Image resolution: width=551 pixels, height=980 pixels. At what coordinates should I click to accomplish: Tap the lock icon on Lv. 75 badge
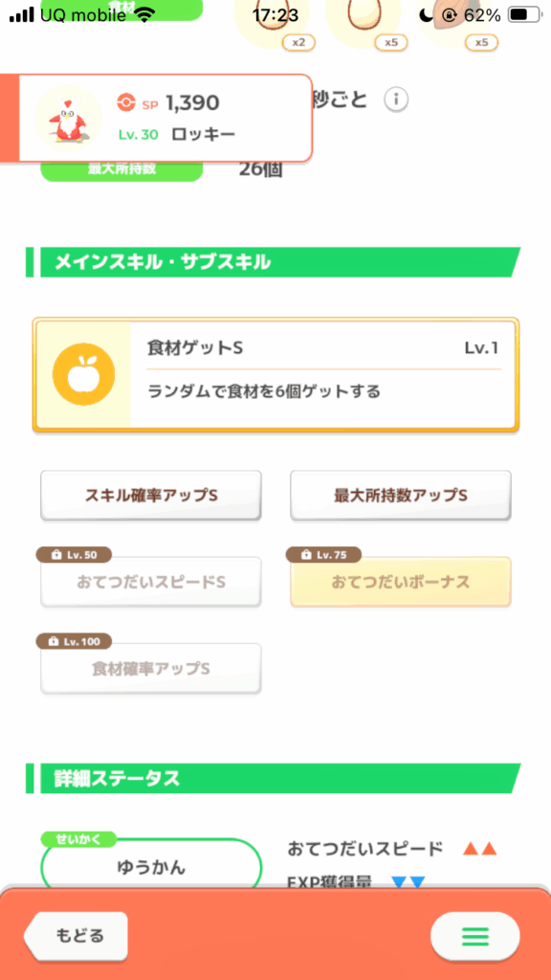pyautogui.click(x=307, y=554)
